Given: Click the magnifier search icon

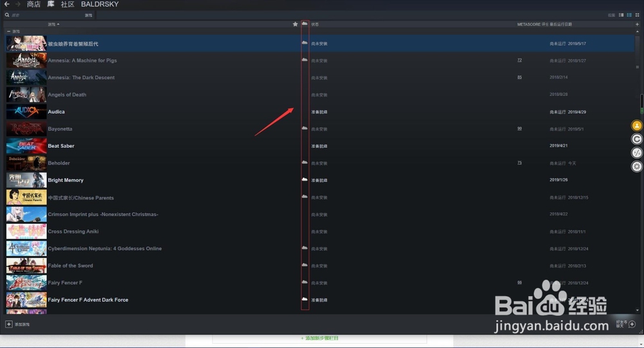Looking at the screenshot, I should point(7,15).
